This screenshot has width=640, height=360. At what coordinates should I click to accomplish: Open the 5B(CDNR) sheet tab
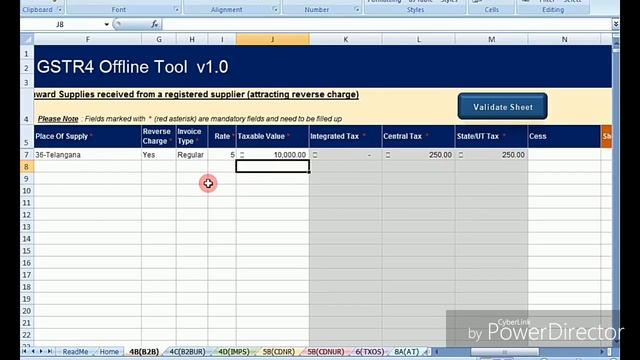point(278,351)
